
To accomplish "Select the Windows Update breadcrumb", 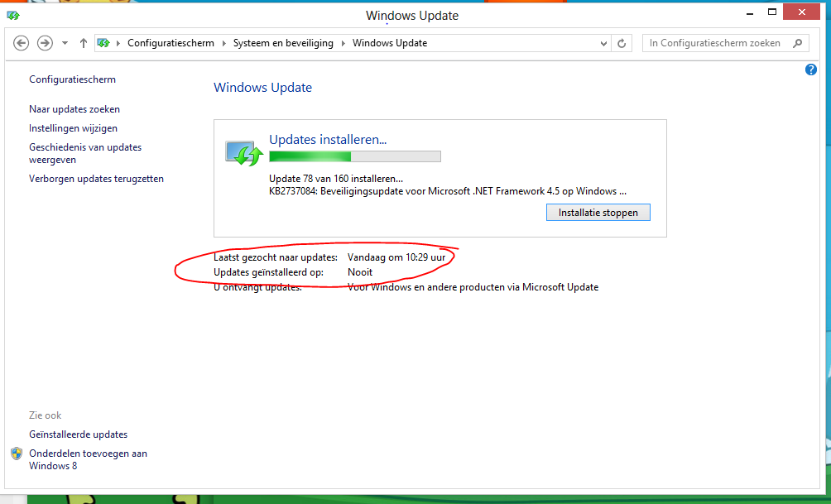I will pyautogui.click(x=390, y=43).
